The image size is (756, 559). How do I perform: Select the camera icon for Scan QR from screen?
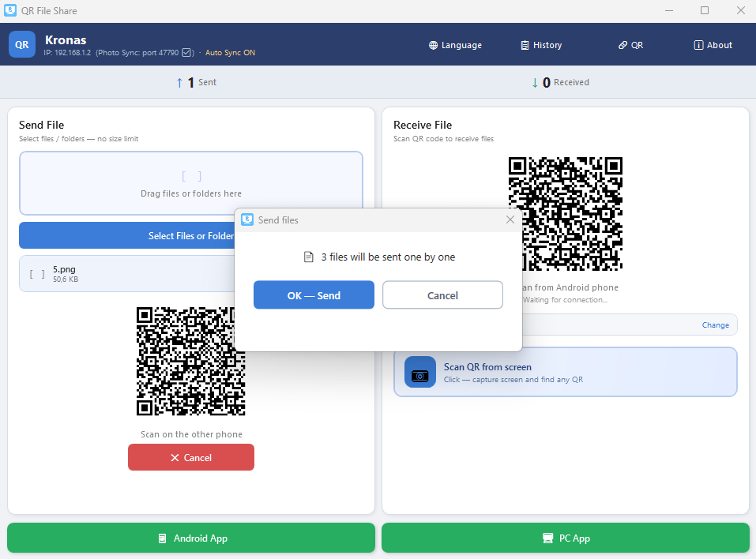(419, 371)
